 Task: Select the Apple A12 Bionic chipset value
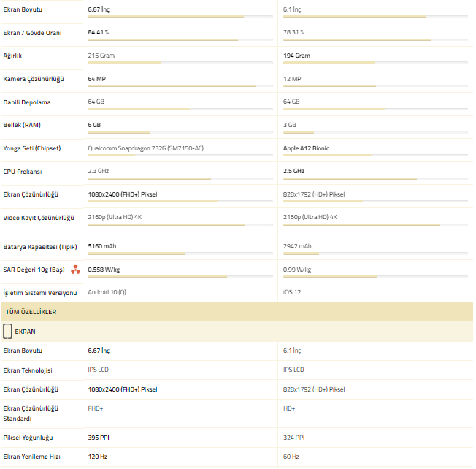pyautogui.click(x=306, y=148)
